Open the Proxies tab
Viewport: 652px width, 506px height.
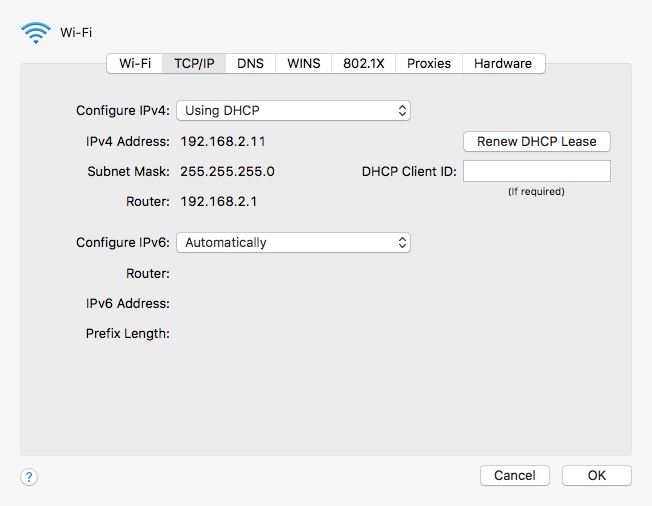[429, 63]
